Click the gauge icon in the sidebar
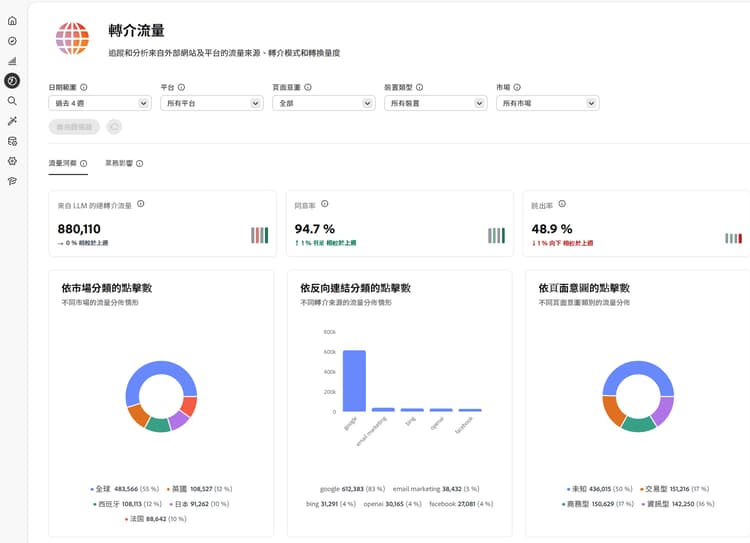750x543 pixels. 12,41
